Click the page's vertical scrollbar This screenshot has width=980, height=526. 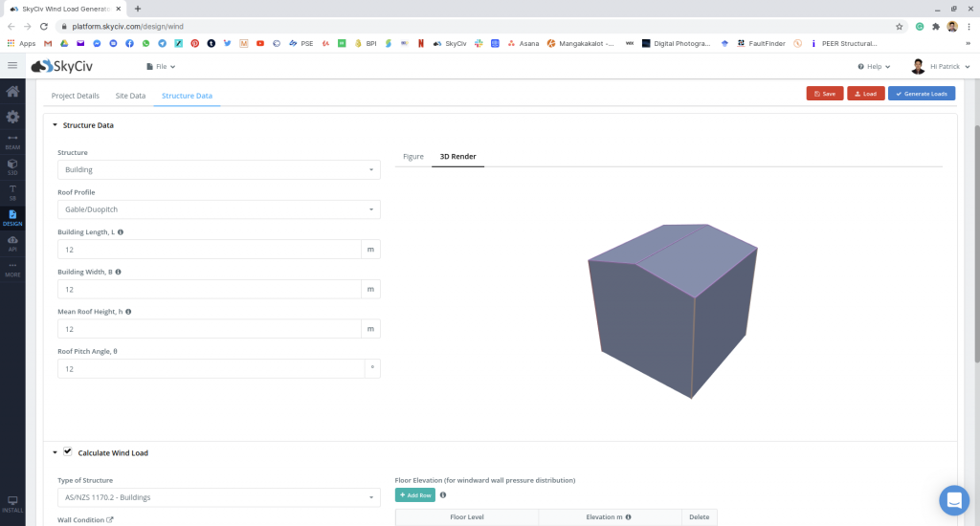tap(975, 239)
